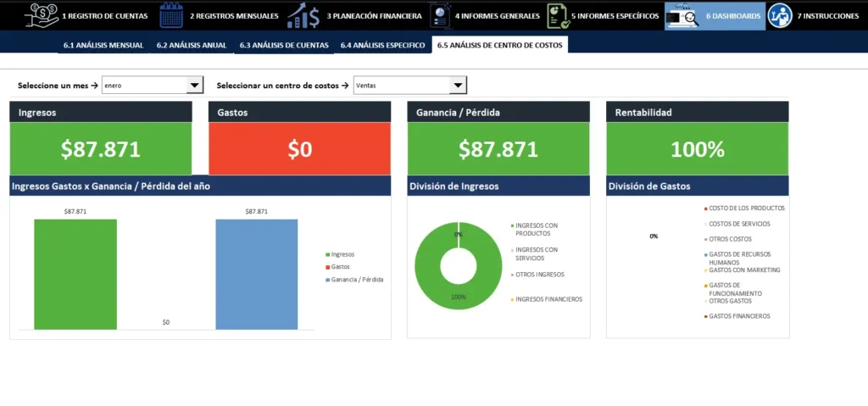The height and width of the screenshot is (406, 868).
Task: Click the Informes Generales document icon
Action: coord(440,15)
